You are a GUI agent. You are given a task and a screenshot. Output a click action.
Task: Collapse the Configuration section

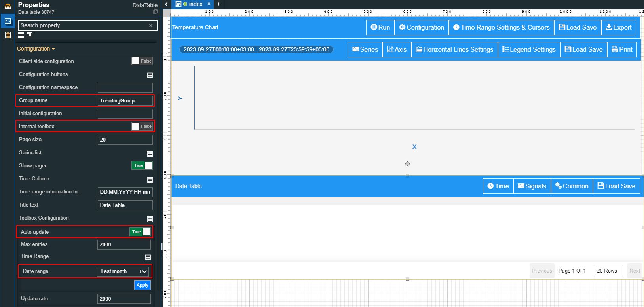click(x=36, y=49)
